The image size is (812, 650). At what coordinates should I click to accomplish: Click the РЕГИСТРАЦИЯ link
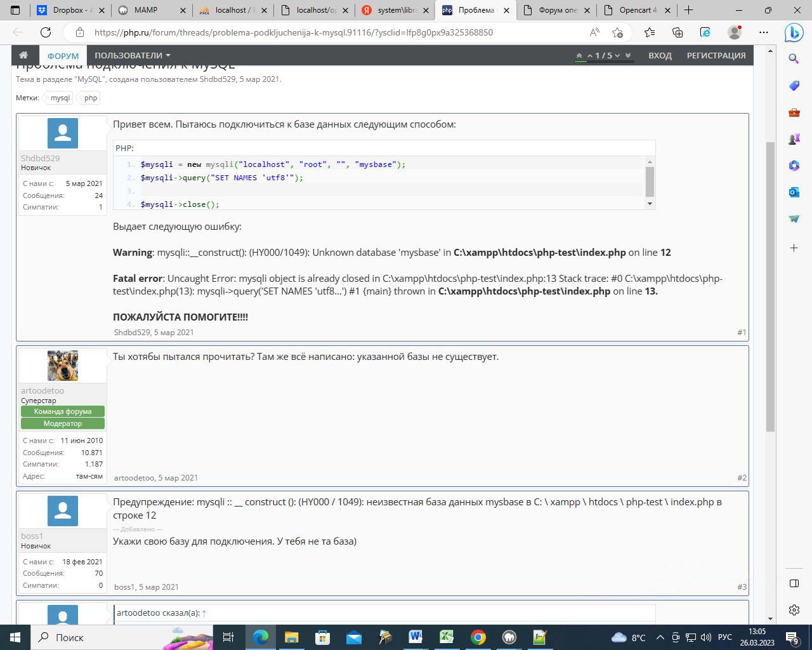716,55
